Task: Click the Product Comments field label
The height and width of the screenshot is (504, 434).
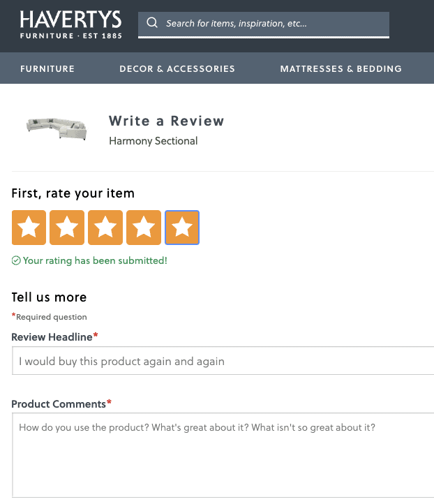Action: pos(59,404)
